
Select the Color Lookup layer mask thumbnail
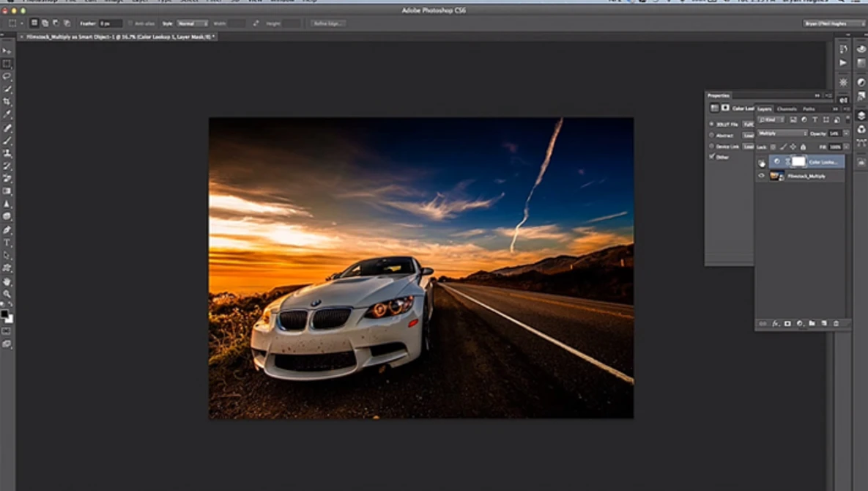pos(798,161)
